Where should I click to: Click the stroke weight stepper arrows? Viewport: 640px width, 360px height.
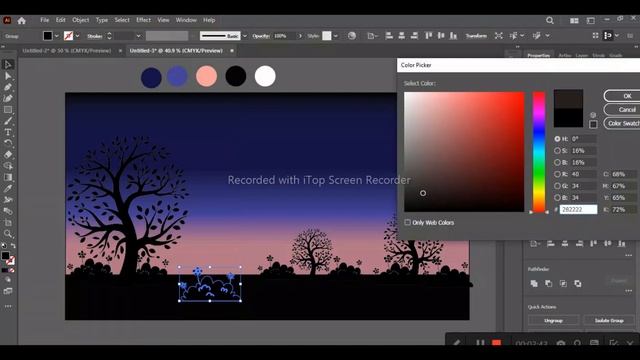[109, 36]
